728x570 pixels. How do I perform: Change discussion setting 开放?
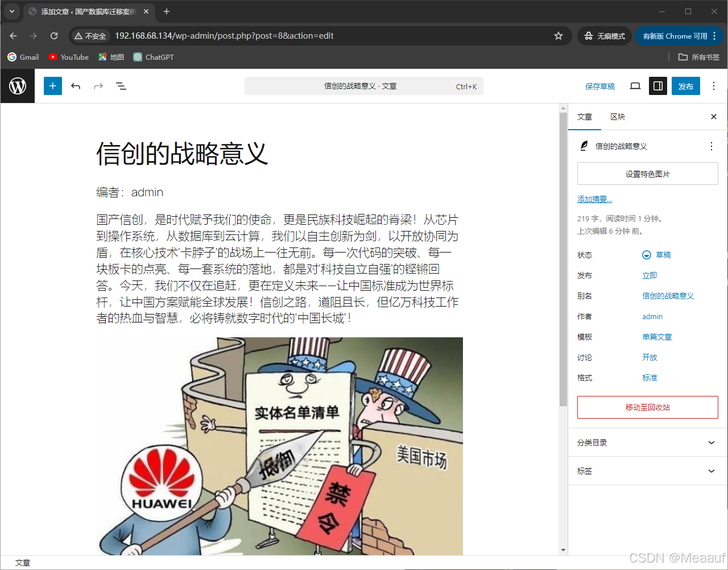pos(650,357)
